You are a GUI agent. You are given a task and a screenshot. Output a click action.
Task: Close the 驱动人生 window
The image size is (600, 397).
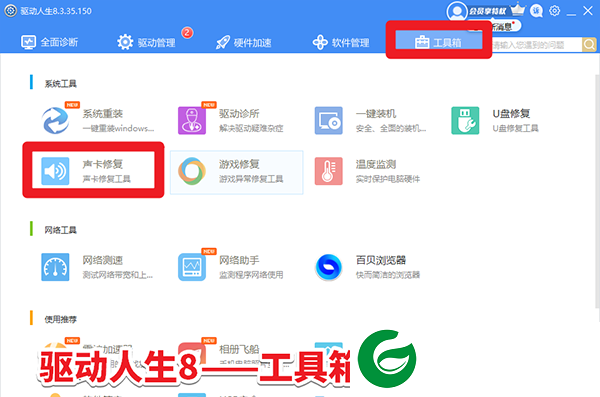point(588,11)
